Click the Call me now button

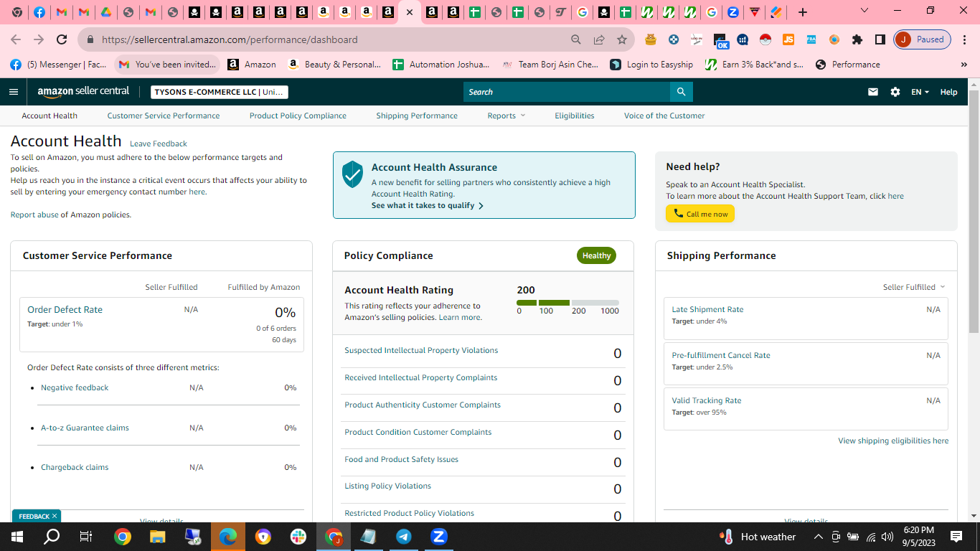700,214
